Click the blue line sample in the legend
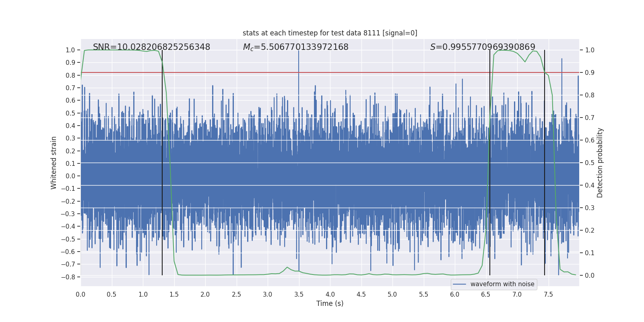This screenshot has width=644, height=322. click(460, 284)
